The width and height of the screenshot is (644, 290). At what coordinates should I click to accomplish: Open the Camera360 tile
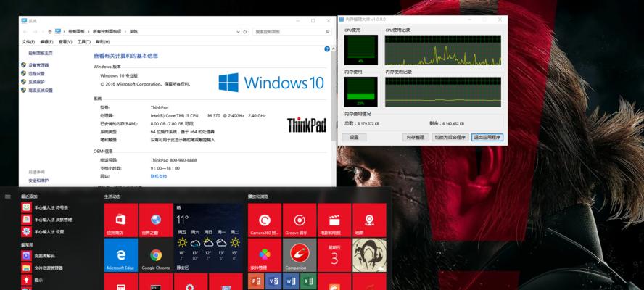coord(265,220)
